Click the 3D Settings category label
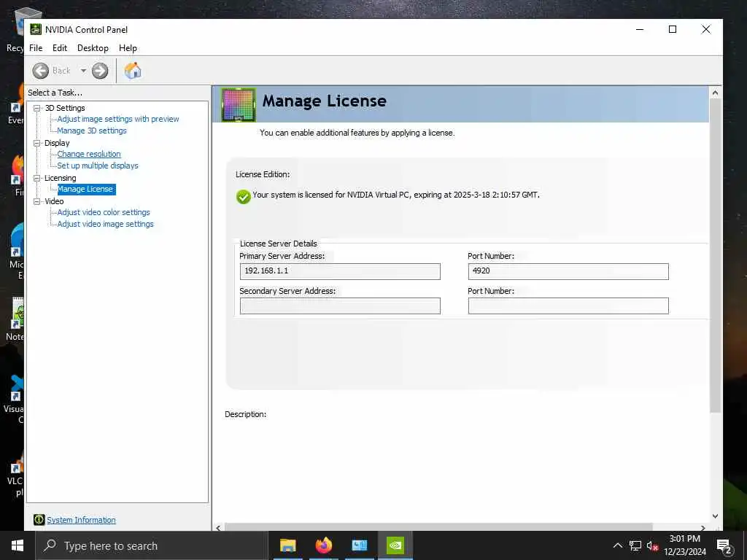Viewport: 747px width, 560px height. click(x=65, y=108)
